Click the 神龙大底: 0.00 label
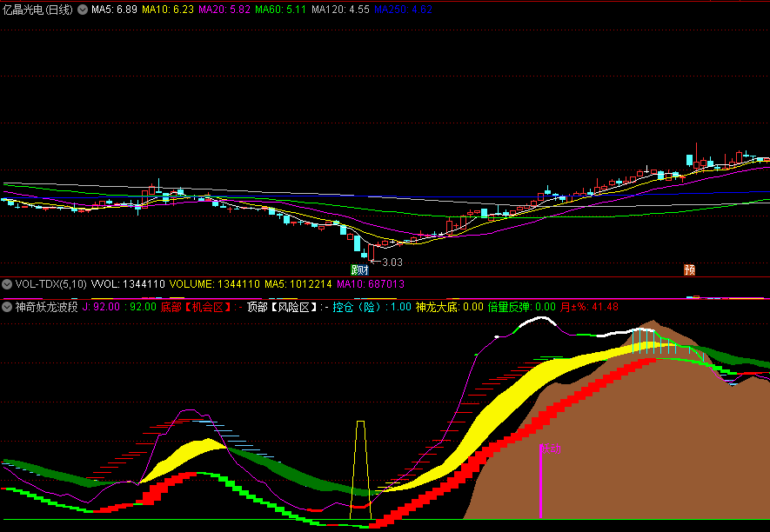The width and height of the screenshot is (770, 532). click(x=449, y=307)
